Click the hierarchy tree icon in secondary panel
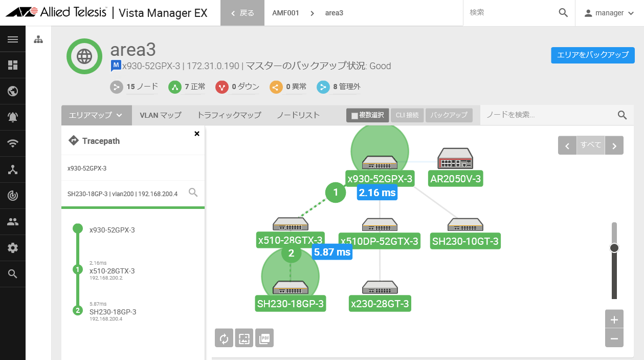This screenshot has width=644, height=360. click(x=38, y=39)
